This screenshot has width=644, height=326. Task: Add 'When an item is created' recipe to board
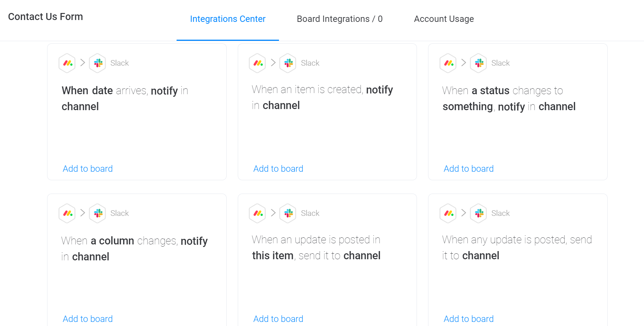(278, 169)
